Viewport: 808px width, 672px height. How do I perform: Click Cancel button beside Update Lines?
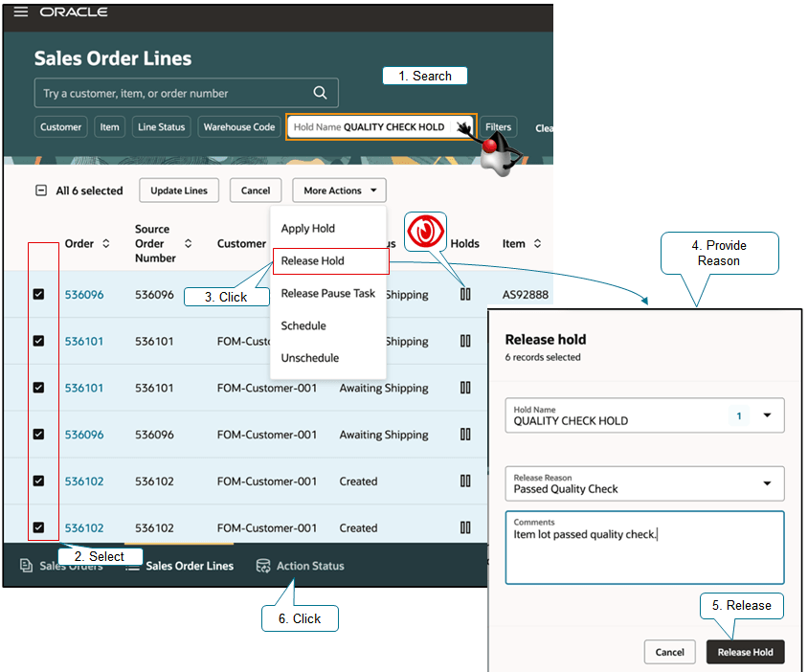click(256, 190)
